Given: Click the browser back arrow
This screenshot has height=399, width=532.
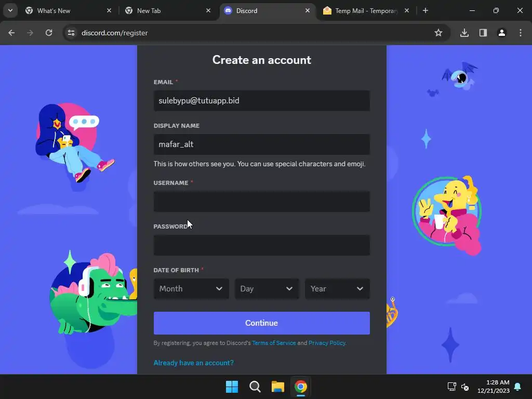Looking at the screenshot, I should click(x=11, y=33).
